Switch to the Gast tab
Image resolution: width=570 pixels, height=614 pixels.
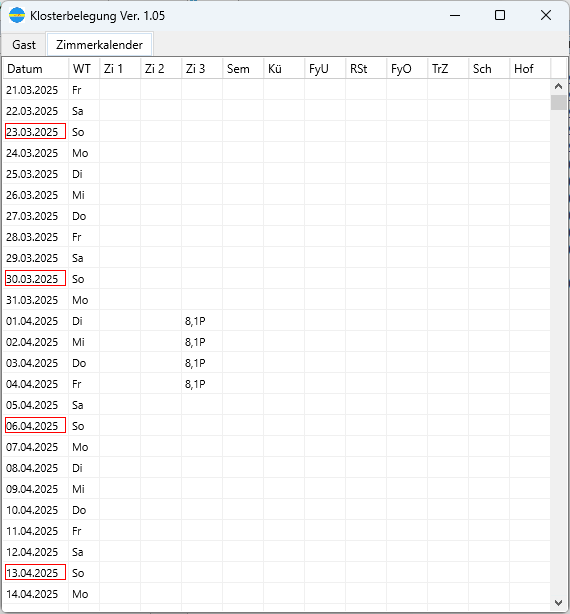click(24, 45)
